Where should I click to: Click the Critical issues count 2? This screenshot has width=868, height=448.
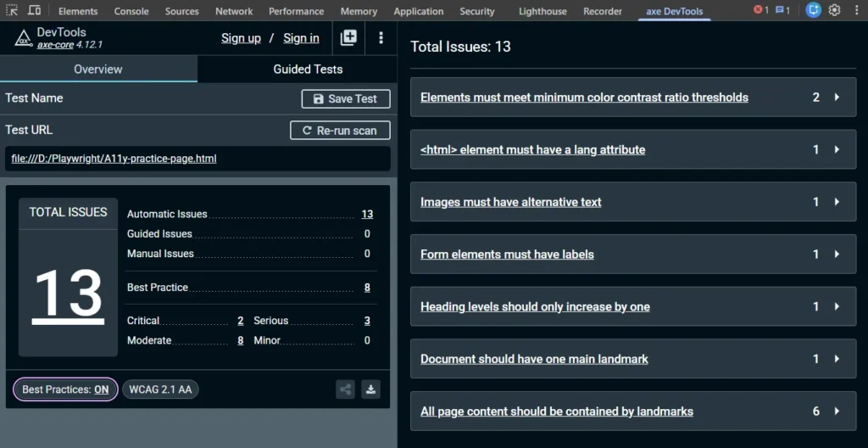coord(240,321)
